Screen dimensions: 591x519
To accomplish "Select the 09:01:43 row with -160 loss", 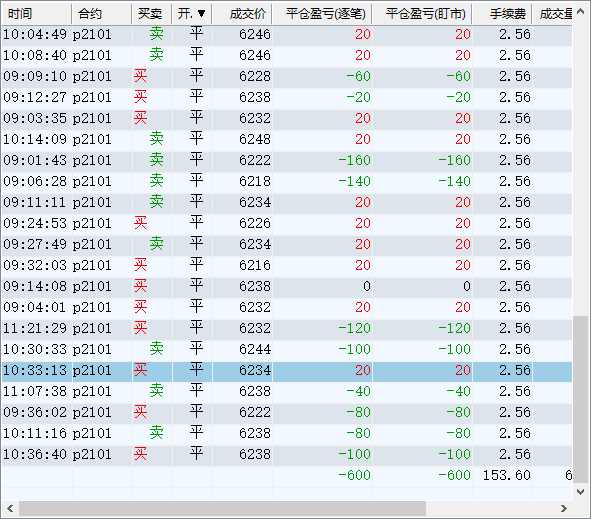I will pyautogui.click(x=287, y=161).
